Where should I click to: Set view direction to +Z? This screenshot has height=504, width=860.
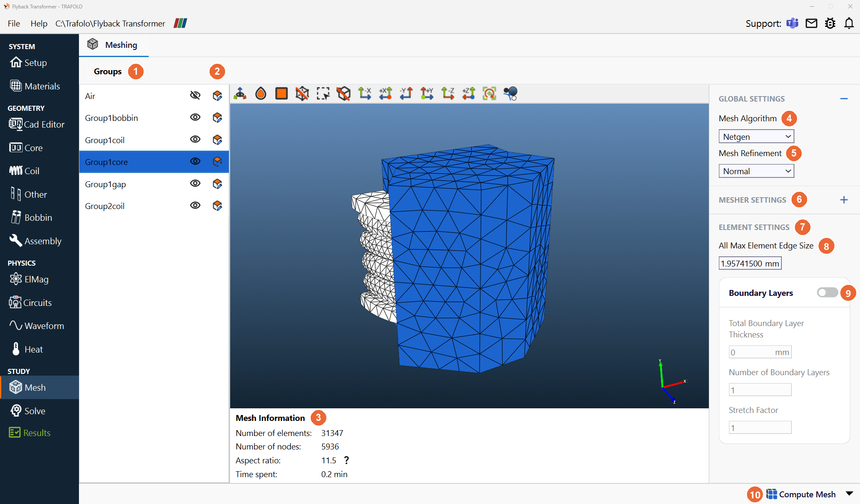[469, 93]
